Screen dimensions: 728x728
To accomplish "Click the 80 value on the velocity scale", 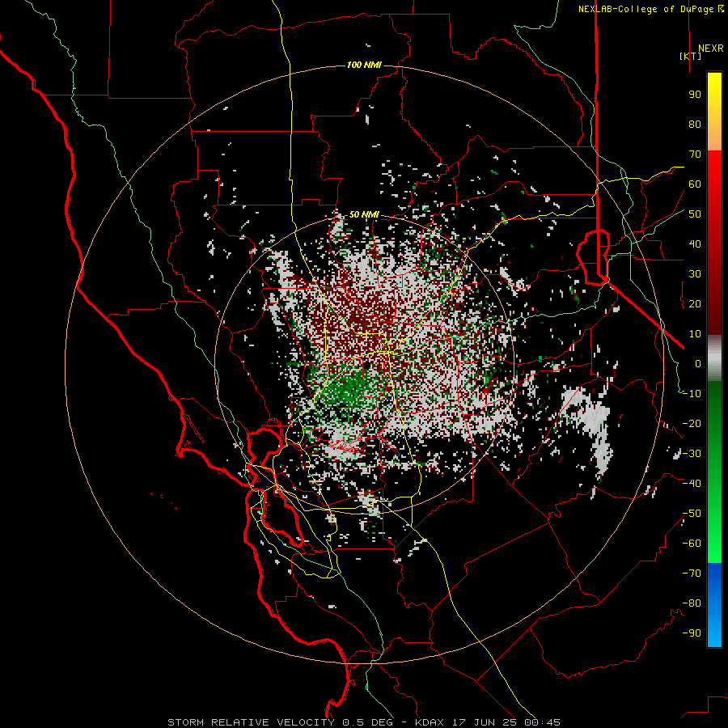I will coord(695,124).
